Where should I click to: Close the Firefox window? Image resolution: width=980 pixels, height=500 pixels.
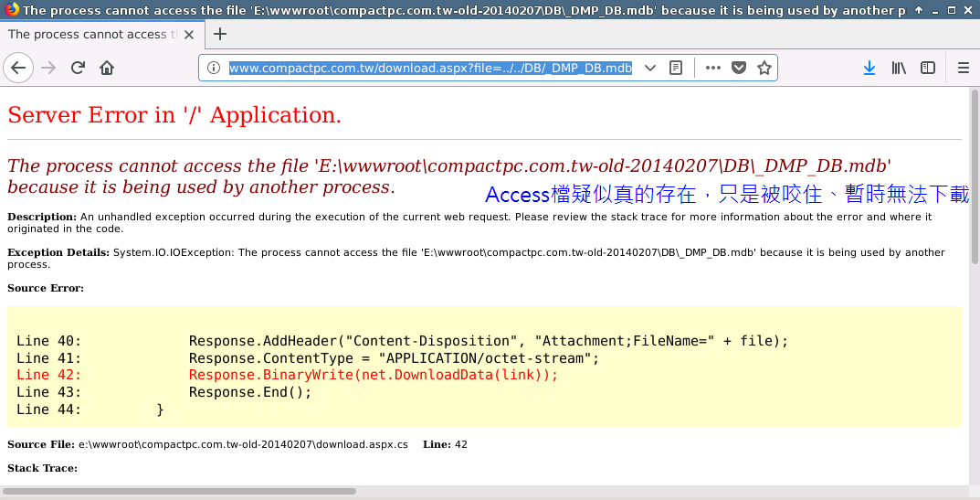[x=968, y=10]
